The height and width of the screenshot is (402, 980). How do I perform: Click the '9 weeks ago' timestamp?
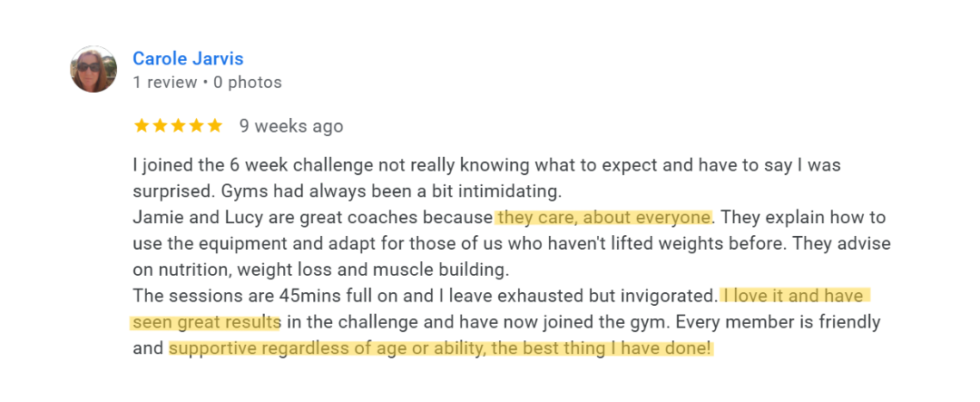tap(291, 126)
